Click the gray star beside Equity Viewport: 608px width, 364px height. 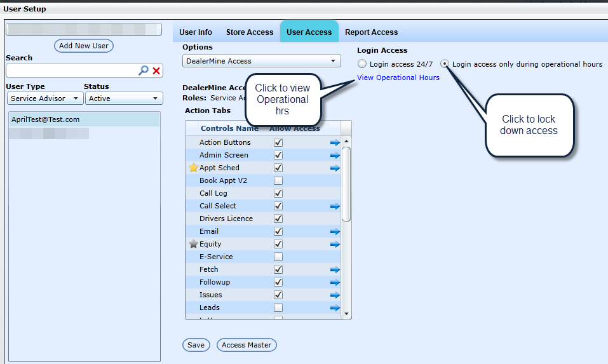[194, 244]
